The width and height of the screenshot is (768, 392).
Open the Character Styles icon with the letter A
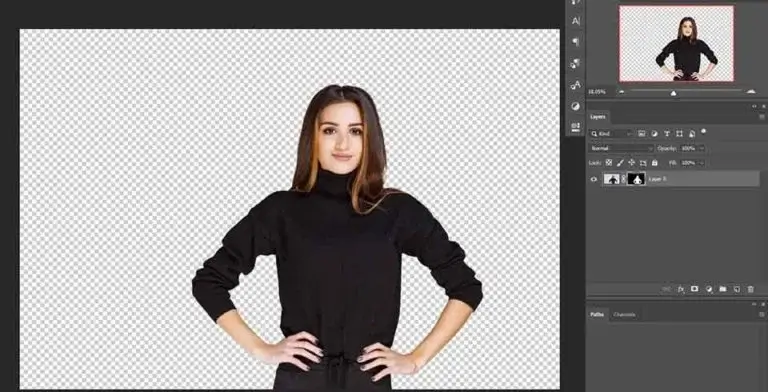tap(576, 85)
